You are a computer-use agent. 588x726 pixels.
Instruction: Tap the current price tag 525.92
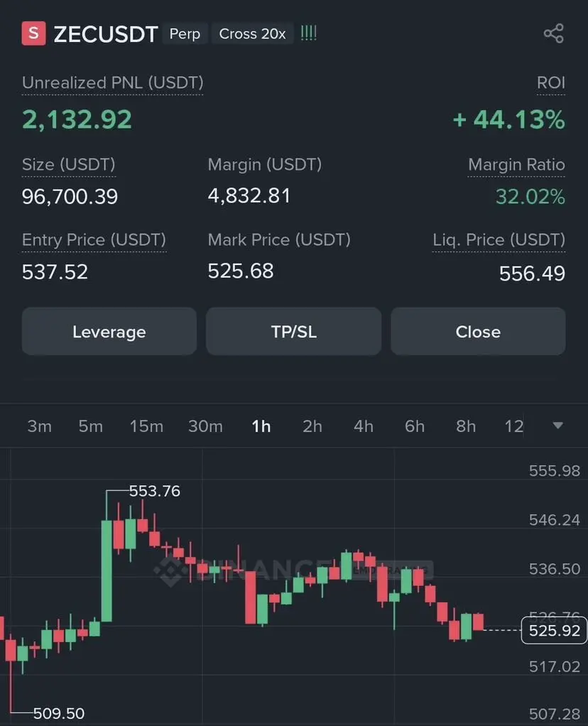(554, 631)
